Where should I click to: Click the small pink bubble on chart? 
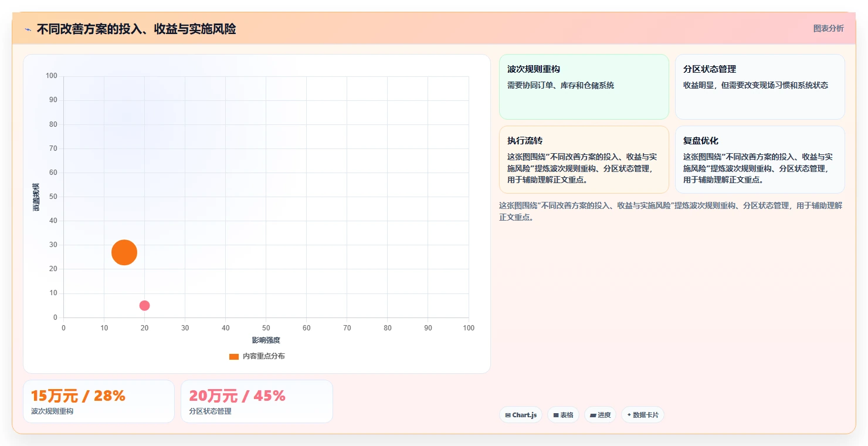144,305
